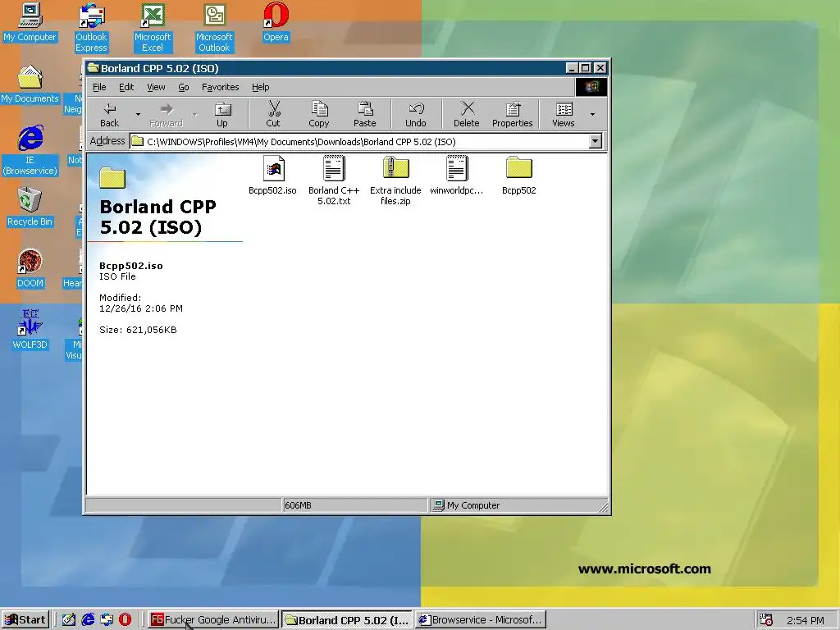840x630 pixels.
Task: Select the Borland C++ 5.02.txt file
Action: pos(334,180)
